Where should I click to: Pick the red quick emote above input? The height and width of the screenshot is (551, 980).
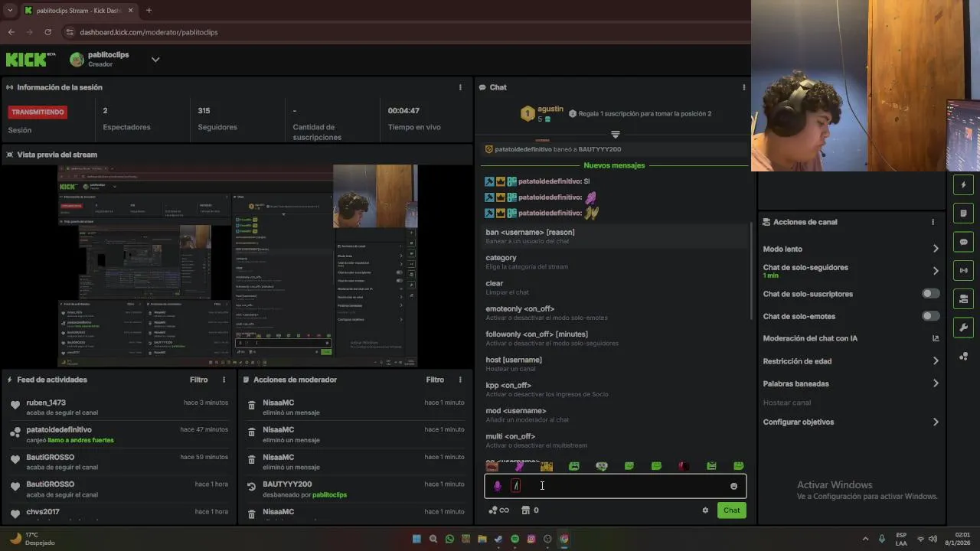[684, 466]
